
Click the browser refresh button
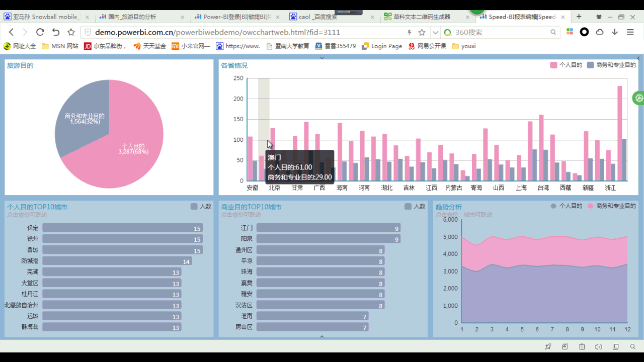pos(40,32)
